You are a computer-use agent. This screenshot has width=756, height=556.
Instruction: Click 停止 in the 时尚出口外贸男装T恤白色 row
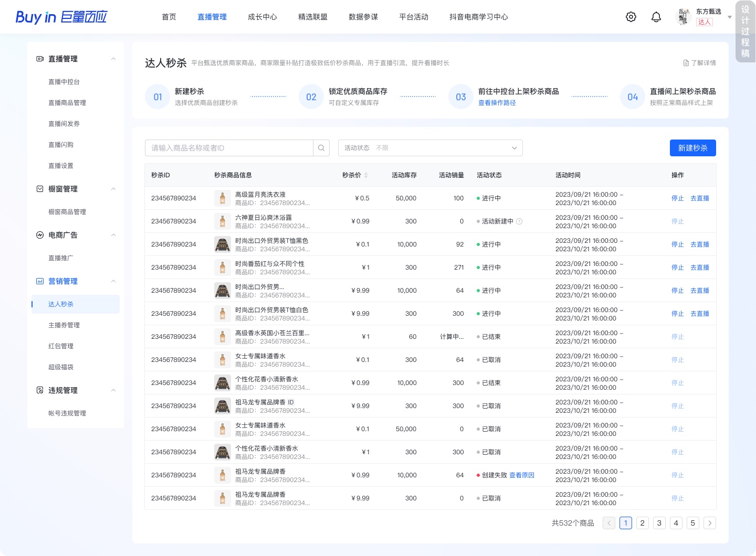[x=678, y=314]
